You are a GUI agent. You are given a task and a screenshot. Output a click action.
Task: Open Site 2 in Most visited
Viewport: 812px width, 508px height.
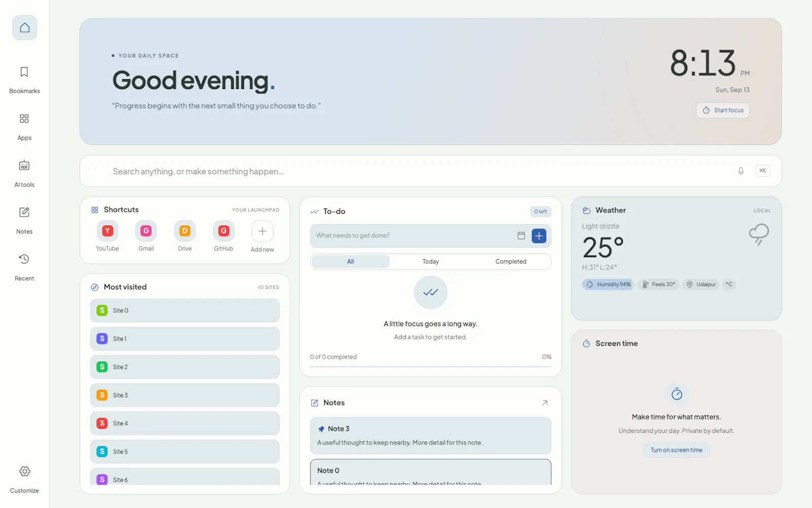[x=185, y=367]
